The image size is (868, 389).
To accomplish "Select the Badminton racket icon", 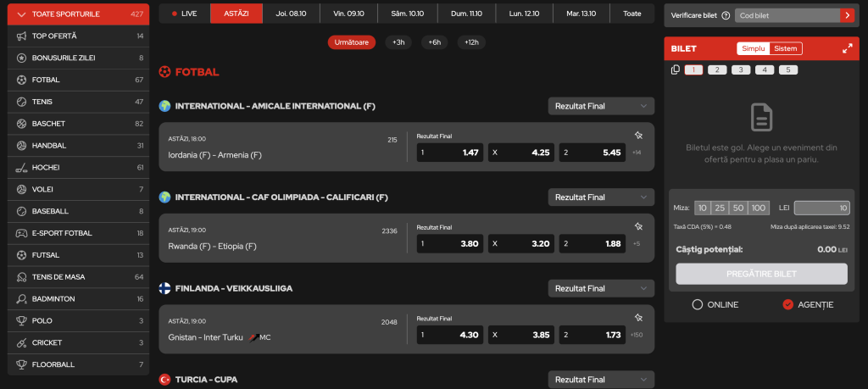I will point(21,299).
